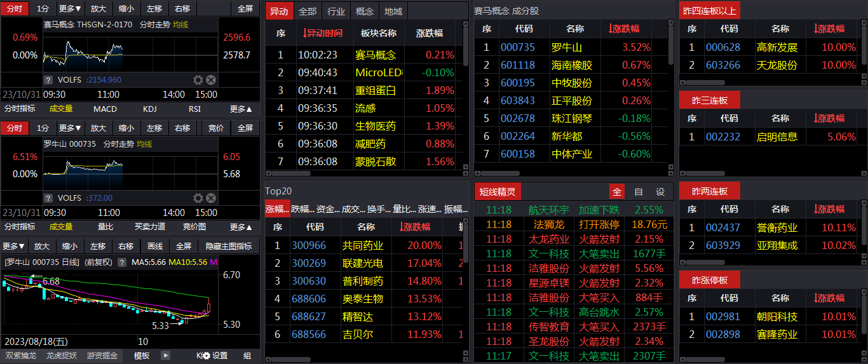The image size is (868, 364).
Task: Open 更多▼ dropdown in top chart toolbar
Action: click(x=70, y=9)
